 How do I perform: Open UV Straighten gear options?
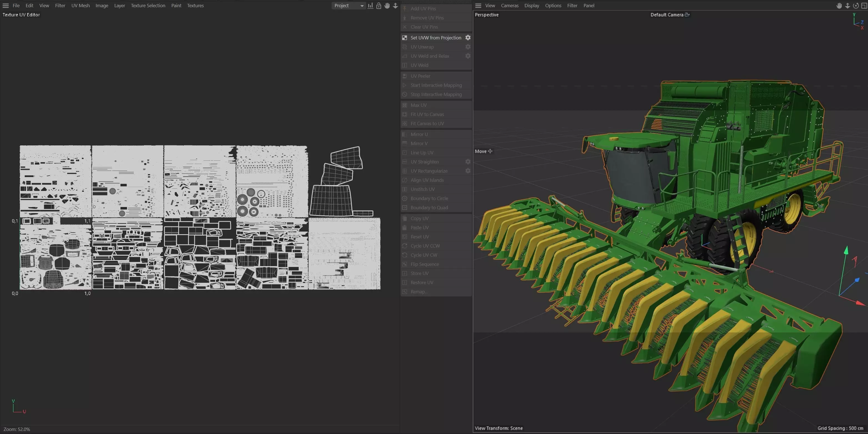468,162
